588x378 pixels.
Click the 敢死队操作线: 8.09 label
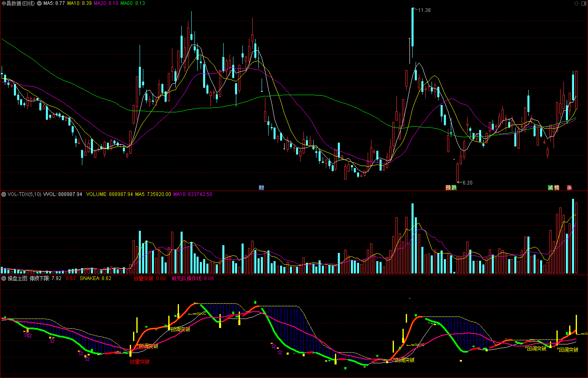coord(192,278)
